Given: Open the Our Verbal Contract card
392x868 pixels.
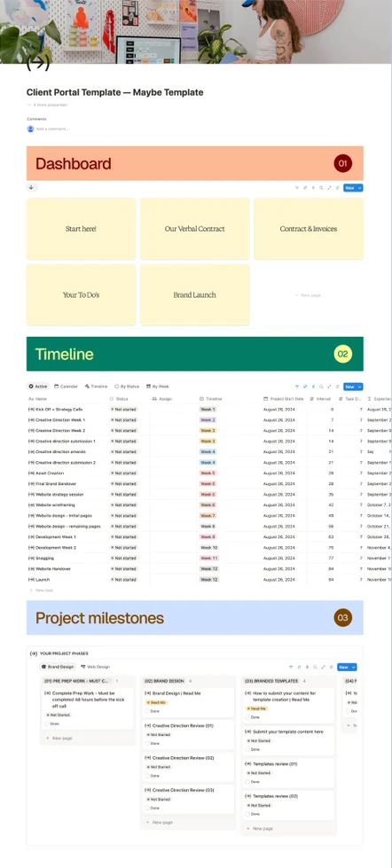Looking at the screenshot, I should tap(195, 229).
